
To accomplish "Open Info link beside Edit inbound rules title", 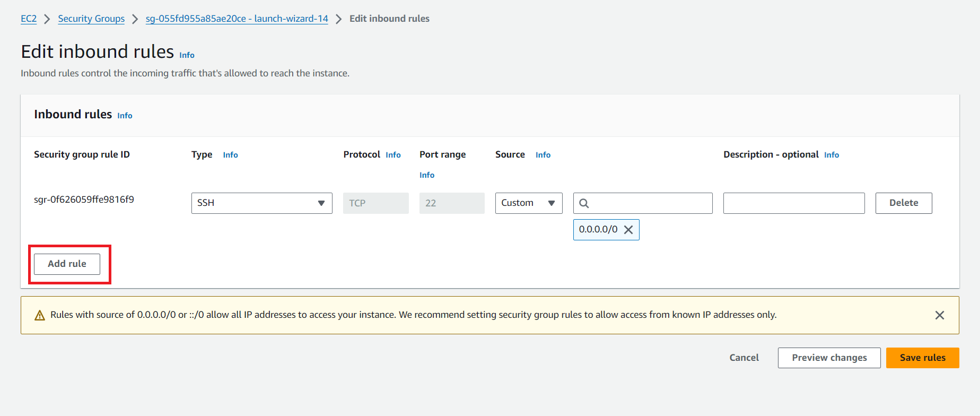I will click(187, 55).
